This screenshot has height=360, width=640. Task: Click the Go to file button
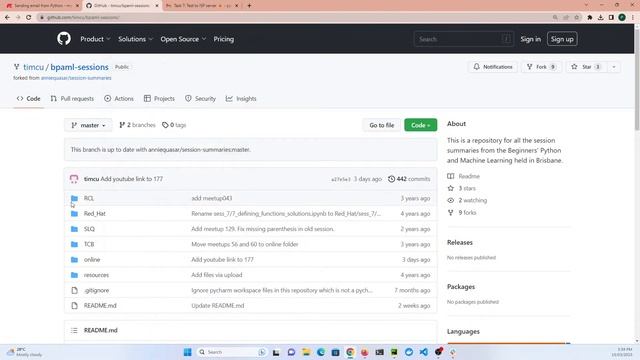[x=382, y=125]
